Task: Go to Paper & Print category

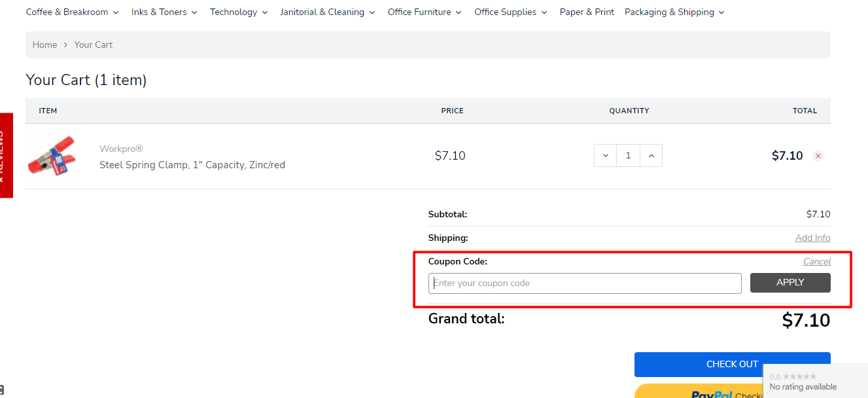Action: pos(587,12)
